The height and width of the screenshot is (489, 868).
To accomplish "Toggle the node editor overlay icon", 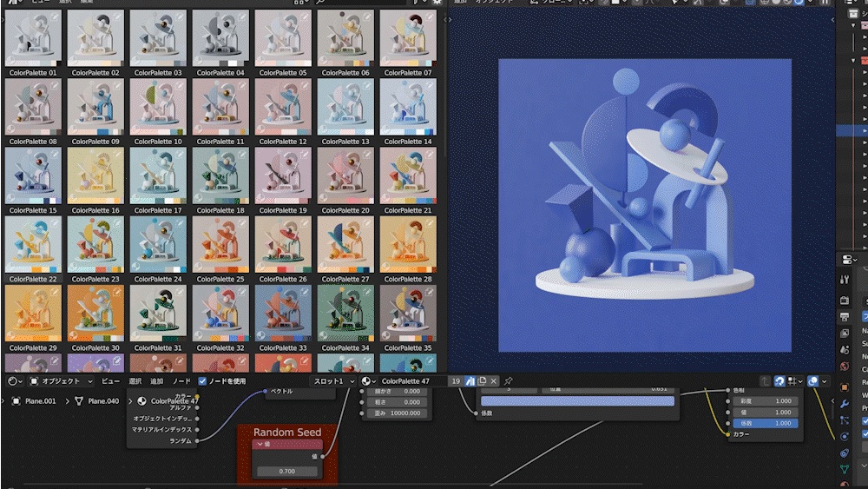I will tap(812, 381).
